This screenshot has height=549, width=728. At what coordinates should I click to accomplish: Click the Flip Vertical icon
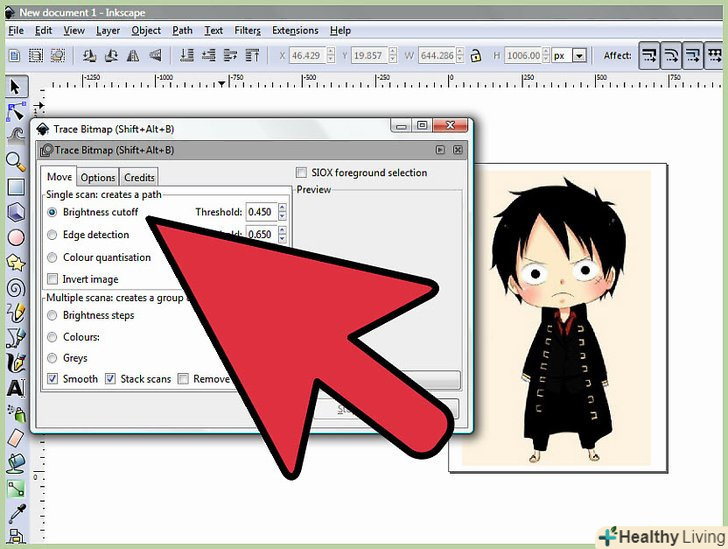click(155, 56)
